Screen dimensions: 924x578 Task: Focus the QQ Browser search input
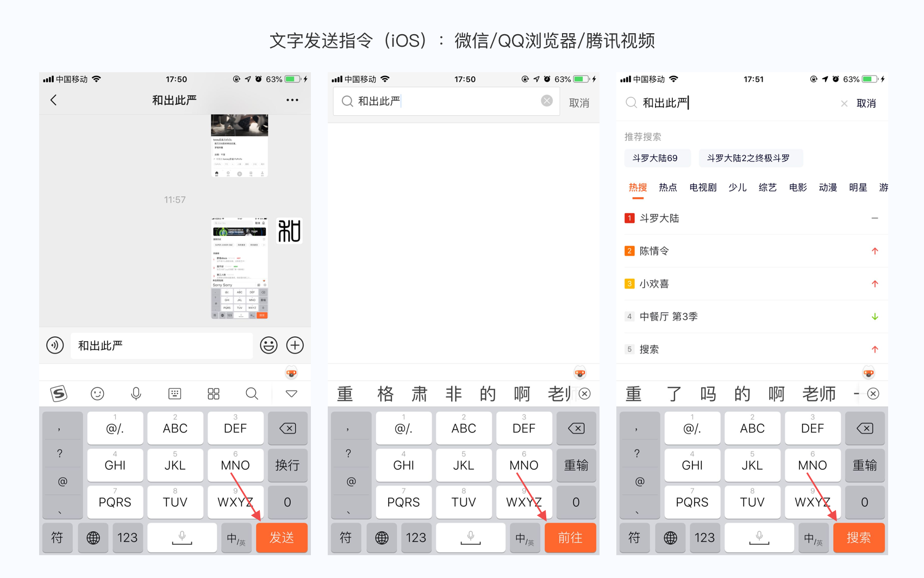click(x=446, y=101)
